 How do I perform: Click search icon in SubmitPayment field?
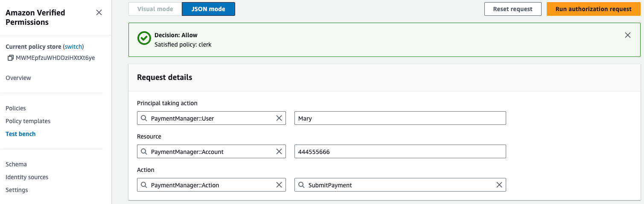(x=301, y=185)
